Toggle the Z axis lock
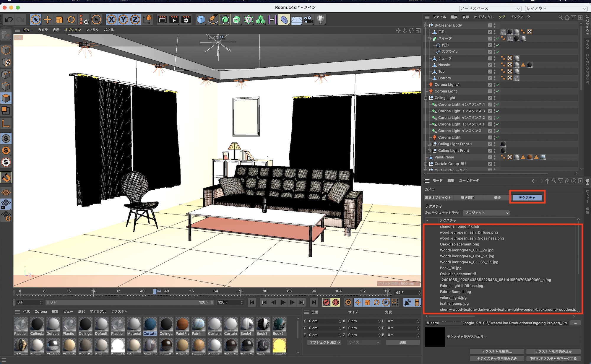Screen dimensions: 591x364 click(x=135, y=20)
